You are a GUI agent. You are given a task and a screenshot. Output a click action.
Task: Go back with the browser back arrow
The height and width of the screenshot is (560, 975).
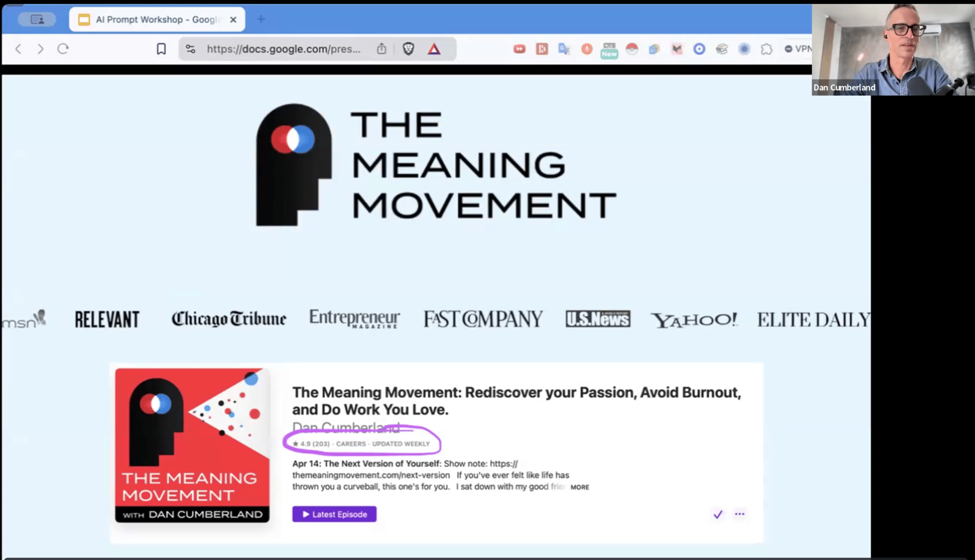(18, 49)
